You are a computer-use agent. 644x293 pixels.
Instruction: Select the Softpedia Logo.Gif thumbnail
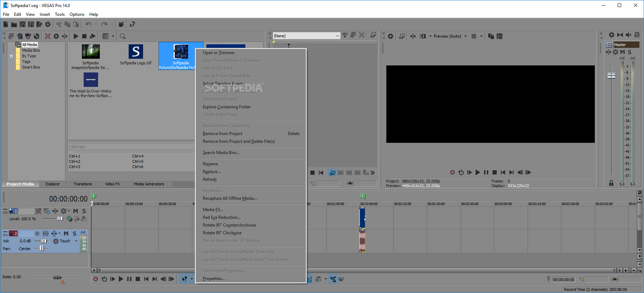136,55
